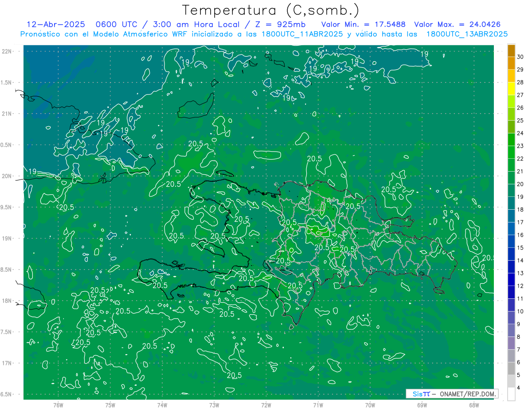Click "Valor Min. = 17.5488" in the header
The image size is (532, 411).
point(363,24)
